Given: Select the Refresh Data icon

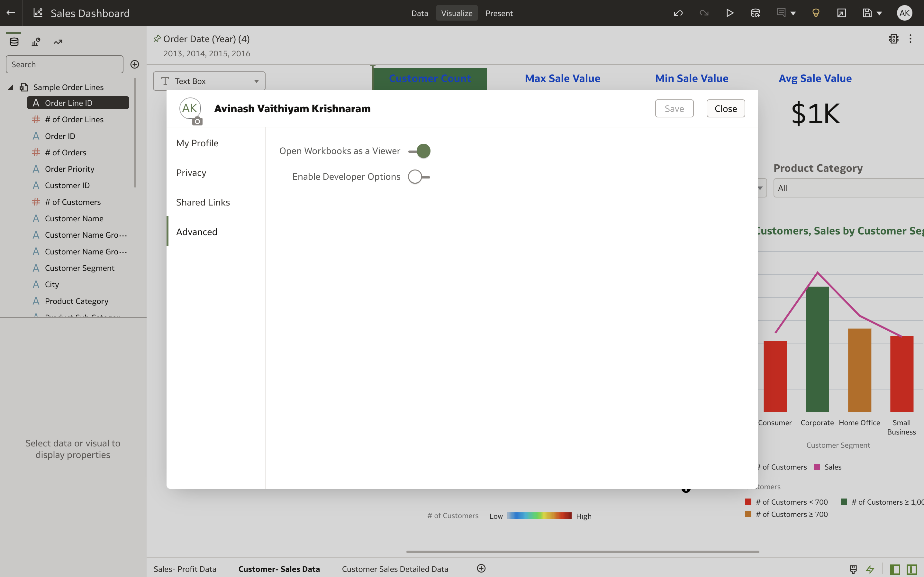Looking at the screenshot, I should pyautogui.click(x=756, y=13).
